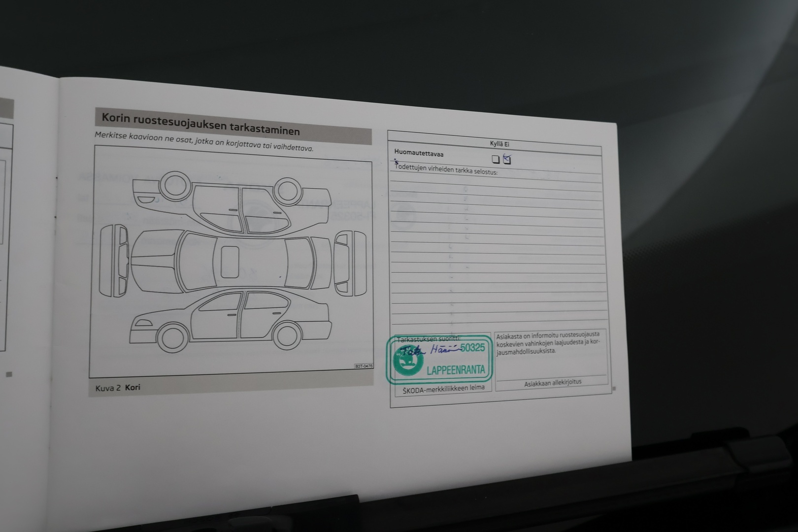798x532 pixels.
Task: Click the end-view car drawing on diagram's left
Action: pyautogui.click(x=115, y=260)
